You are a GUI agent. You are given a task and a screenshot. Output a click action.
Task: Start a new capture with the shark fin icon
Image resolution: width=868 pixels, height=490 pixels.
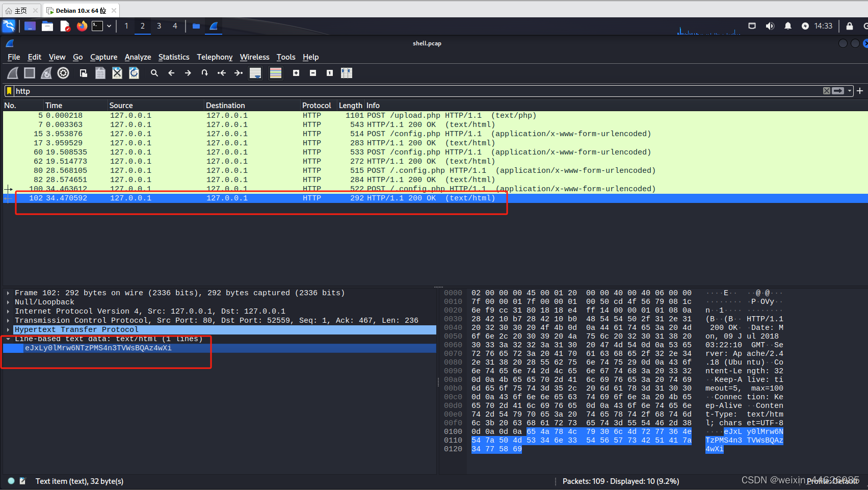tap(12, 73)
